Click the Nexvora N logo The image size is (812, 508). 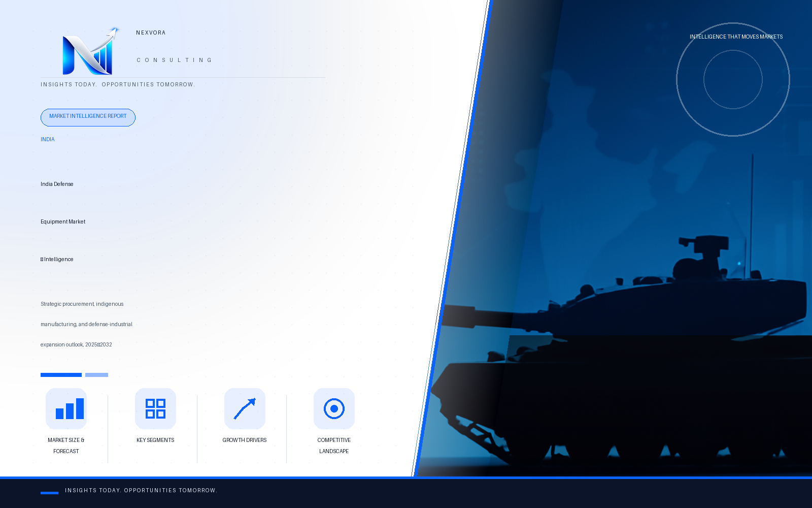tap(90, 51)
